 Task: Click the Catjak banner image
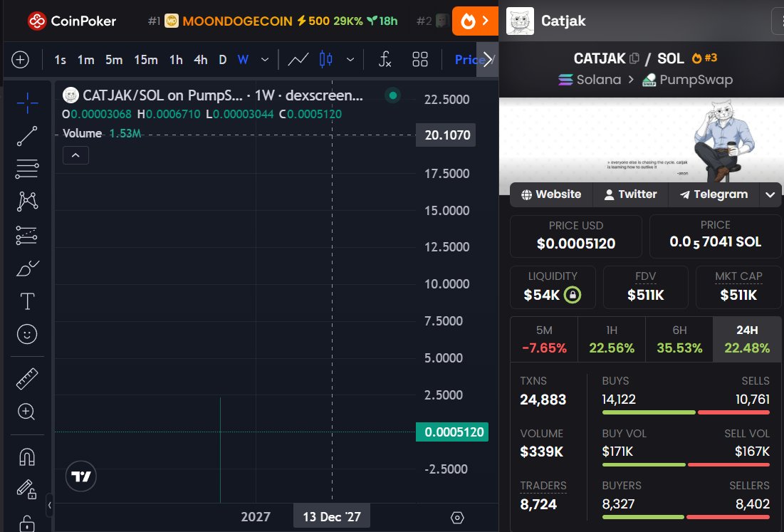tap(642, 140)
